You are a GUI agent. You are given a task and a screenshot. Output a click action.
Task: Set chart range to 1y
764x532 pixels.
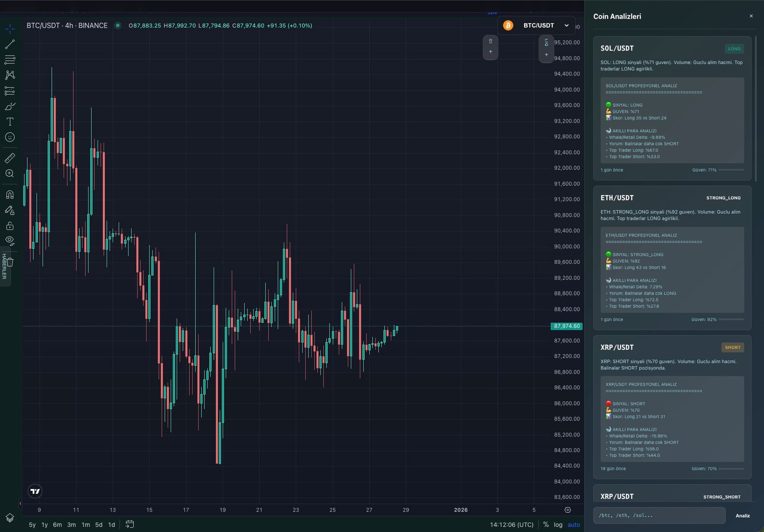point(45,525)
